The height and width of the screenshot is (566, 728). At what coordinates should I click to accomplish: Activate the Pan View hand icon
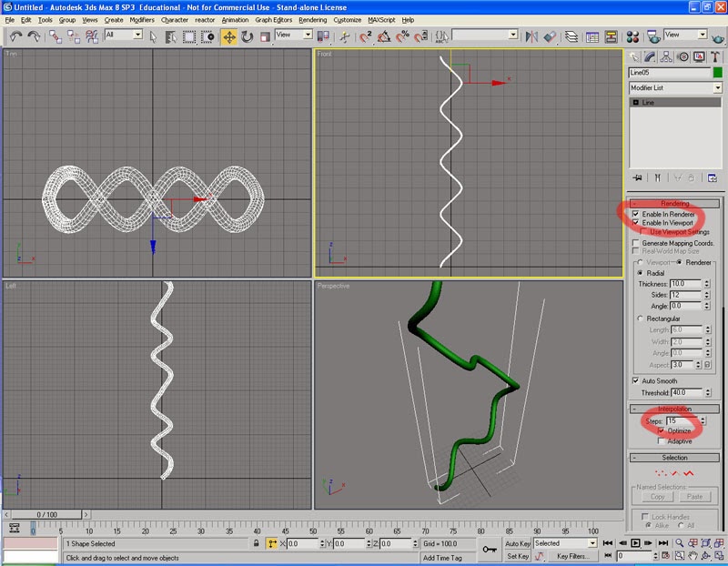pyautogui.click(x=694, y=556)
